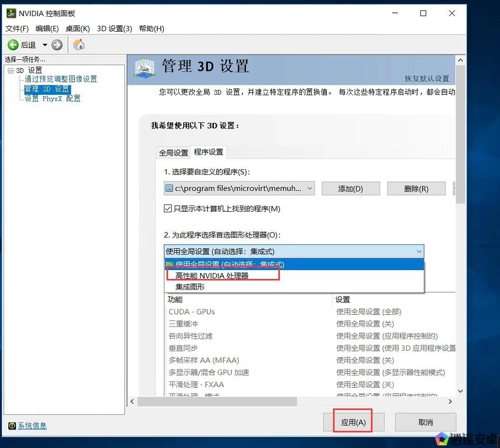Select '设置 PhysX 配置' in task tree
Screen dimensions: 500x448
coord(53,98)
